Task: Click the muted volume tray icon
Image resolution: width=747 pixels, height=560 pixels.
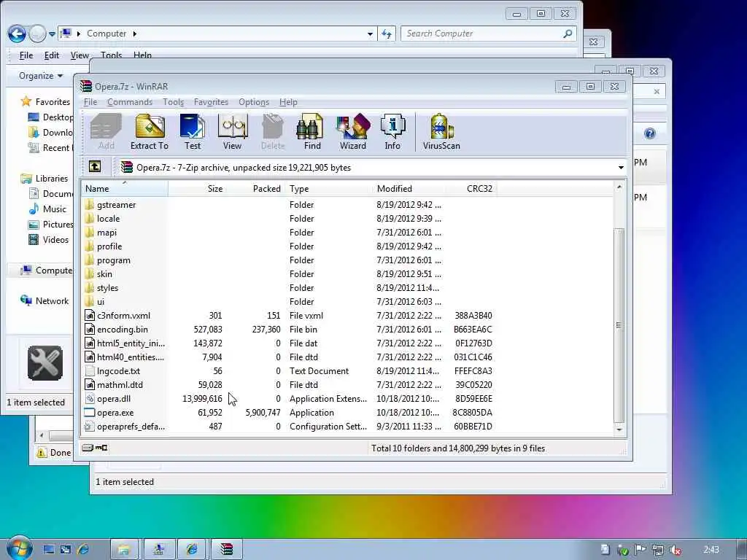Action: pyautogui.click(x=676, y=550)
